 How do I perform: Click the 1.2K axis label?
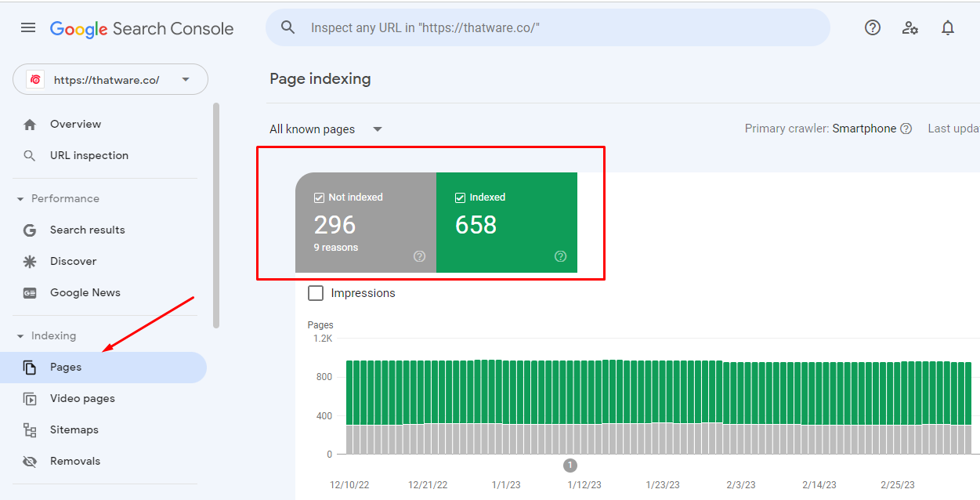324,339
